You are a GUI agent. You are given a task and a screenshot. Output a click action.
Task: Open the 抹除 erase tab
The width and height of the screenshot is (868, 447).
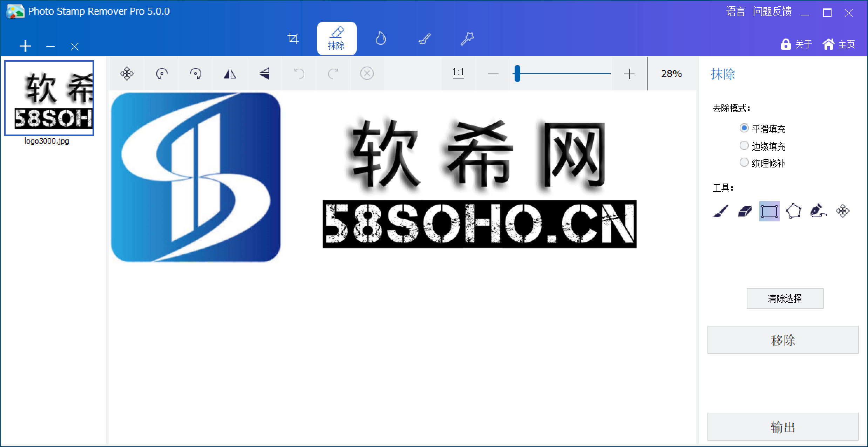click(337, 39)
